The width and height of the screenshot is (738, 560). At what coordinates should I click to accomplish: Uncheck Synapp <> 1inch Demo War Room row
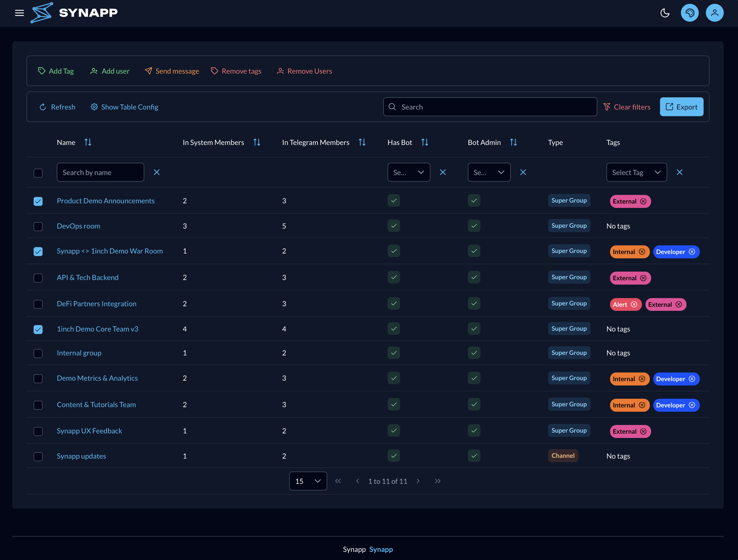coord(38,251)
